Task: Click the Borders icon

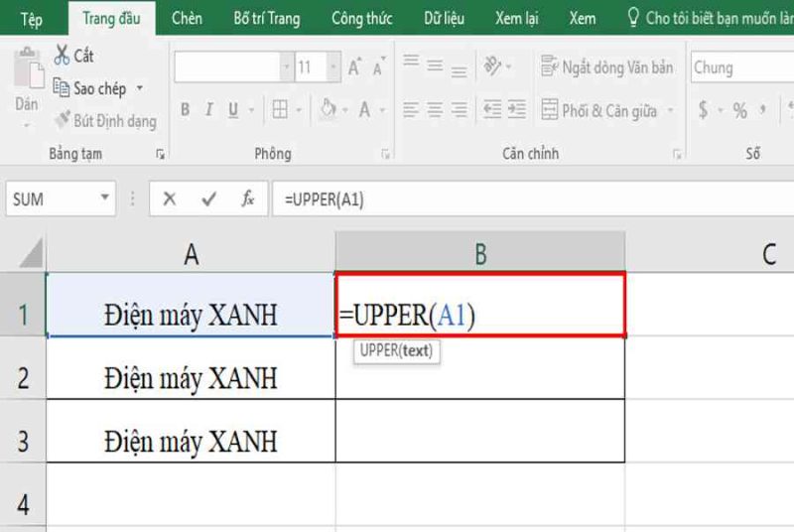Action: pos(280,109)
